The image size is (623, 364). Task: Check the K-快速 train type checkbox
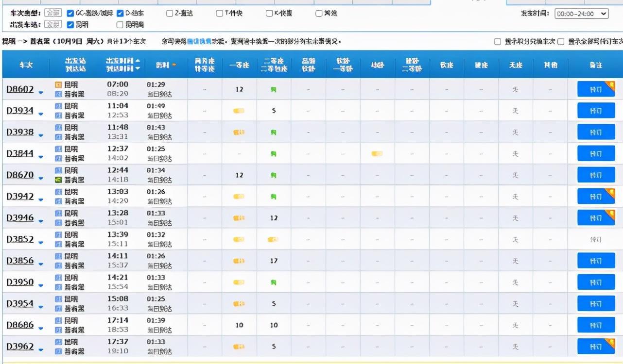coord(269,14)
